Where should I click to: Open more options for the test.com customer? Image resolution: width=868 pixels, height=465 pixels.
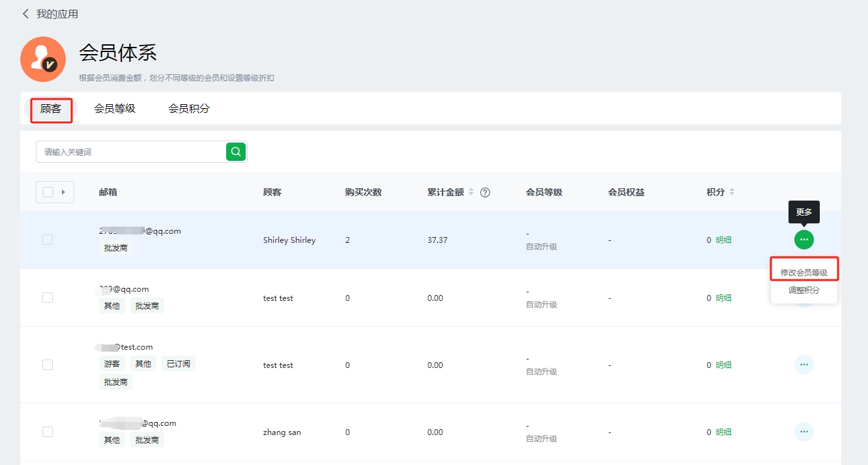pos(804,365)
